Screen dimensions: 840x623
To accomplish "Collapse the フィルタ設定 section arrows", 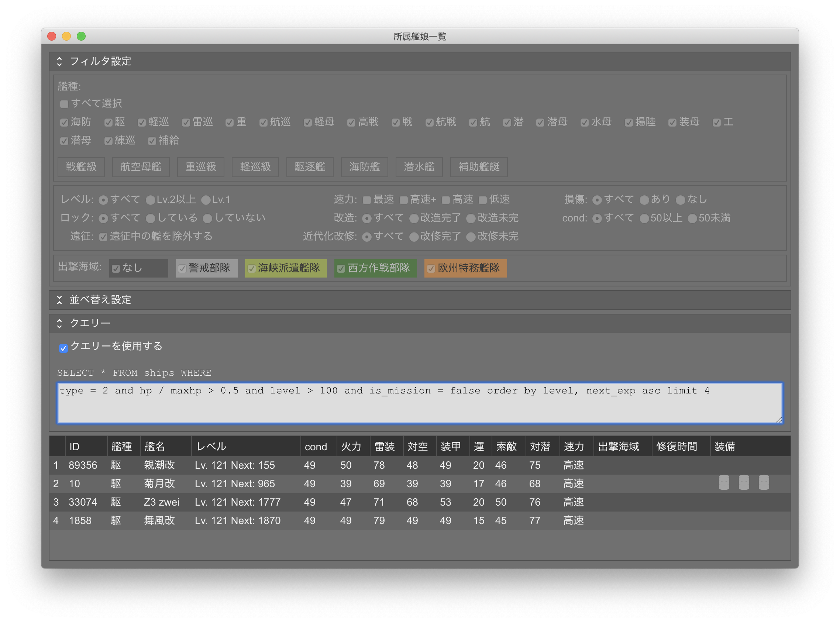I will point(59,62).
